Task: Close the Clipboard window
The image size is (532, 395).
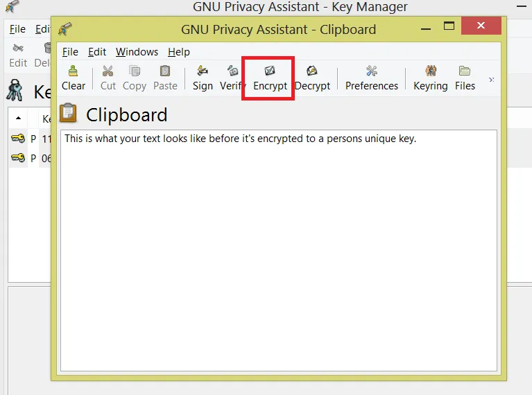Action: pyautogui.click(x=481, y=26)
